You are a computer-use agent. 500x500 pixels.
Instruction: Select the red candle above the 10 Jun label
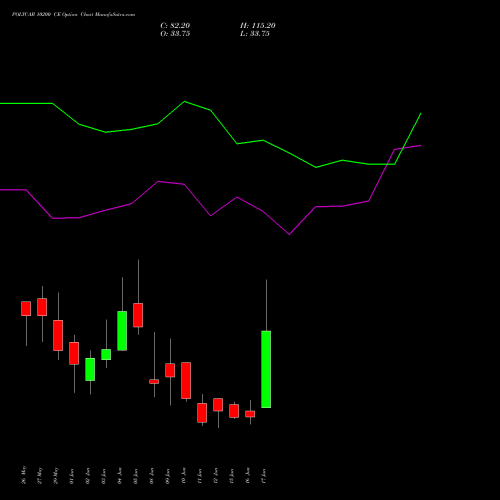coord(186,380)
